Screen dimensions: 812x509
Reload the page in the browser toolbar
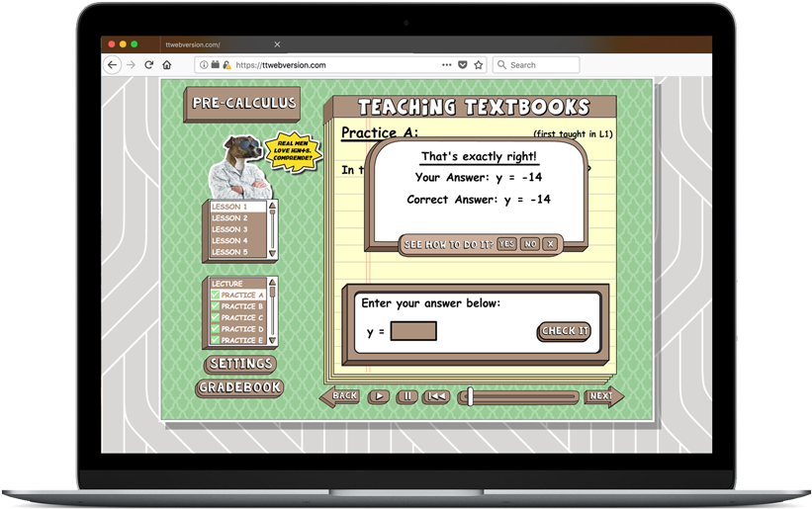click(x=148, y=65)
